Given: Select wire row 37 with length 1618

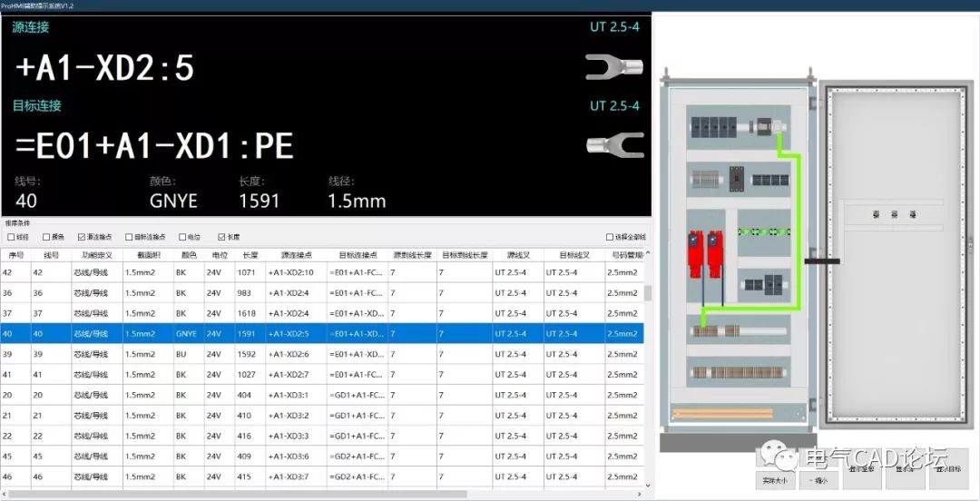Looking at the screenshot, I should [322, 313].
